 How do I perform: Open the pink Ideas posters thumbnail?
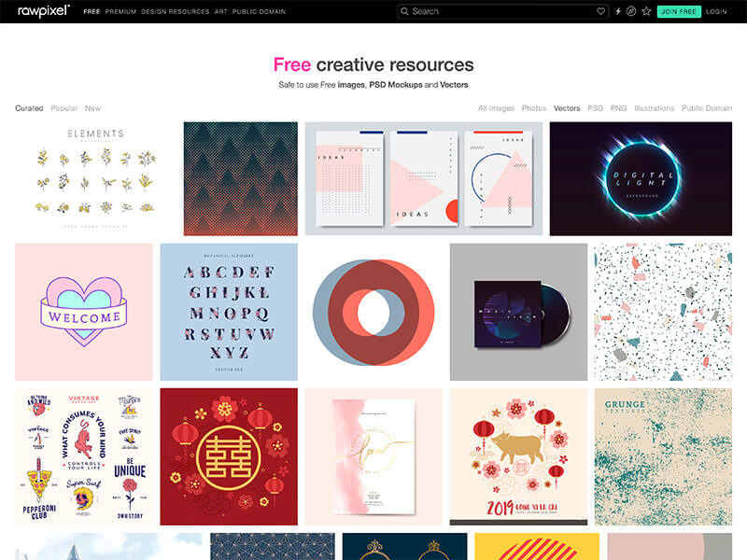pos(424,178)
